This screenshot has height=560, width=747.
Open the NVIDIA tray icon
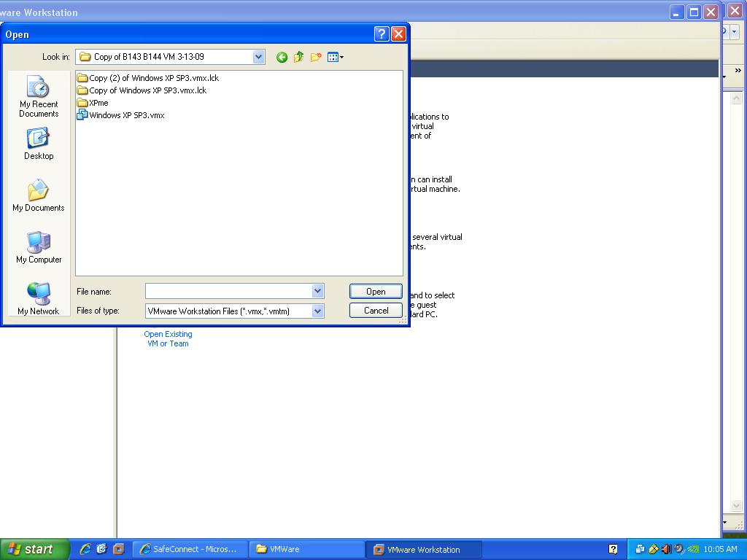(693, 549)
